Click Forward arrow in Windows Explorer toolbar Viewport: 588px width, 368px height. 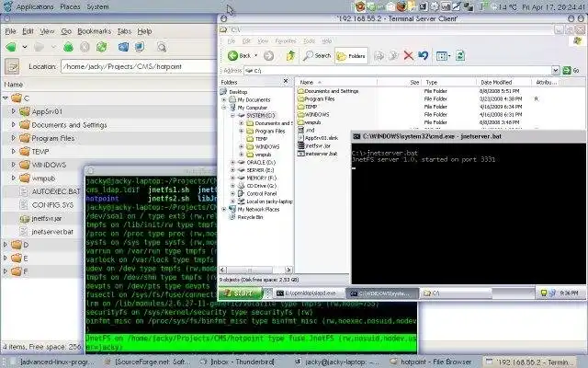pyautogui.click(x=268, y=56)
